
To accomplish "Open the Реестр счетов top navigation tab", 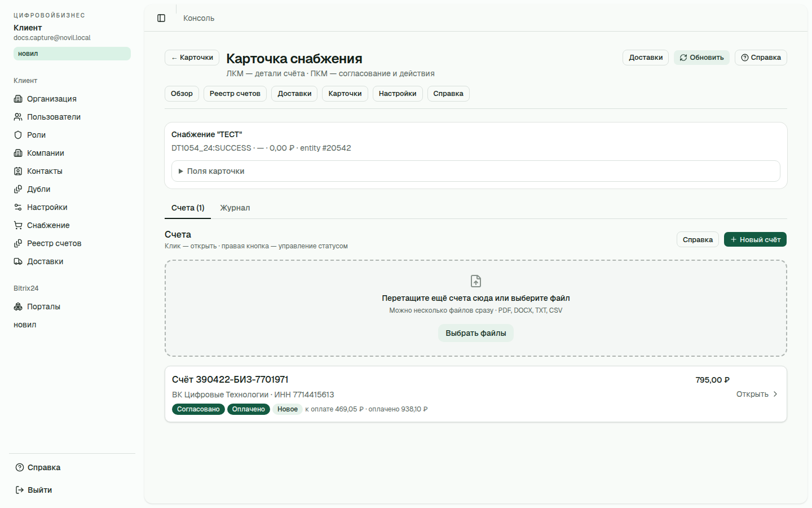I will 235,94.
